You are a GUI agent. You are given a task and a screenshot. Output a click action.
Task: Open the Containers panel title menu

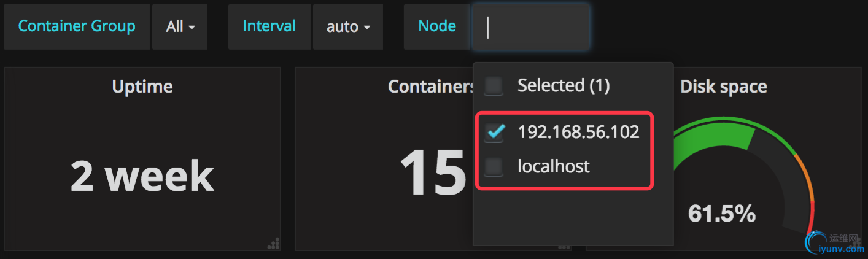click(431, 87)
